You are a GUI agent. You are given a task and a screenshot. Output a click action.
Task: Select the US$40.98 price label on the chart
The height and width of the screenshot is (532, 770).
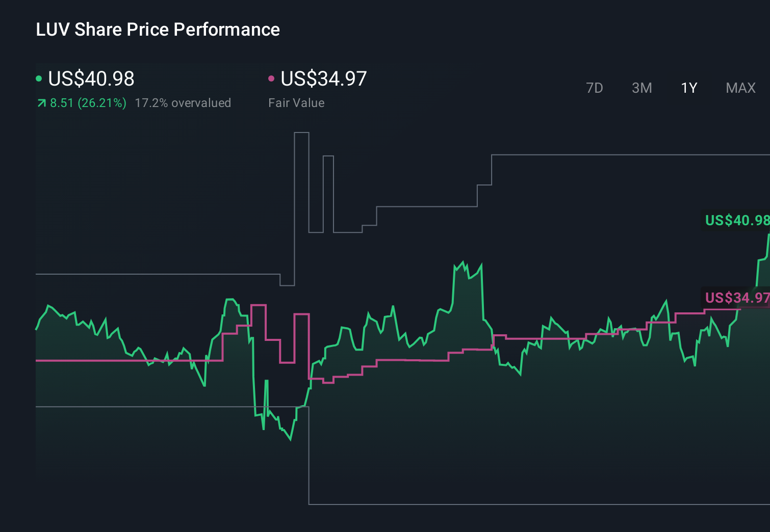(736, 220)
